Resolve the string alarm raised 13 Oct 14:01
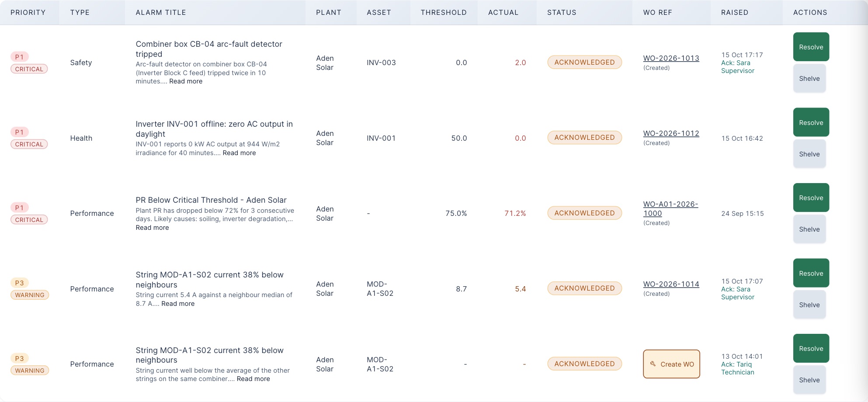Viewport: 868px width, 402px height. tap(811, 348)
